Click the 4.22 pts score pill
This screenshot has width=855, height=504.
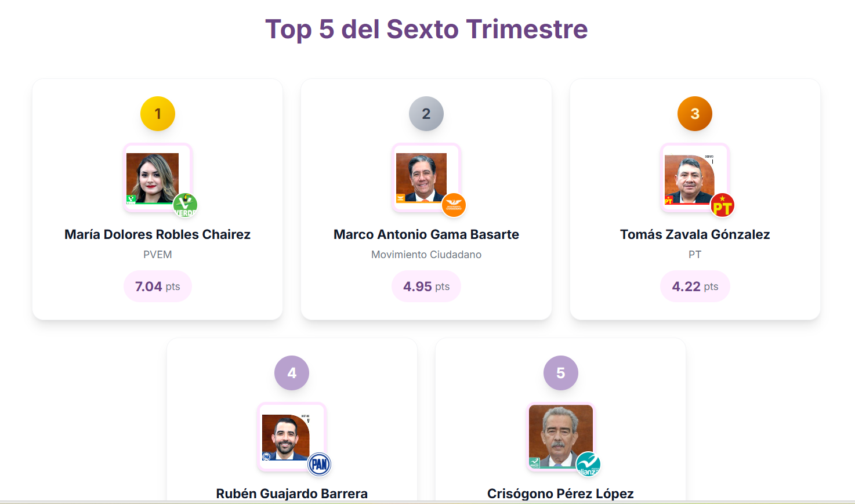pos(695,287)
